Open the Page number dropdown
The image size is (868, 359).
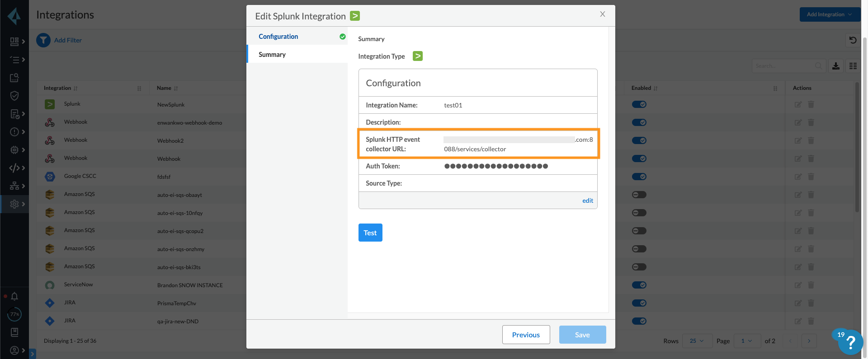pyautogui.click(x=747, y=341)
